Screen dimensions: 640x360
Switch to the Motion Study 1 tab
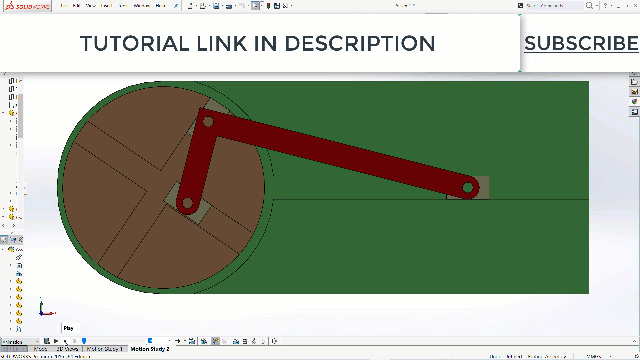[x=104, y=349]
